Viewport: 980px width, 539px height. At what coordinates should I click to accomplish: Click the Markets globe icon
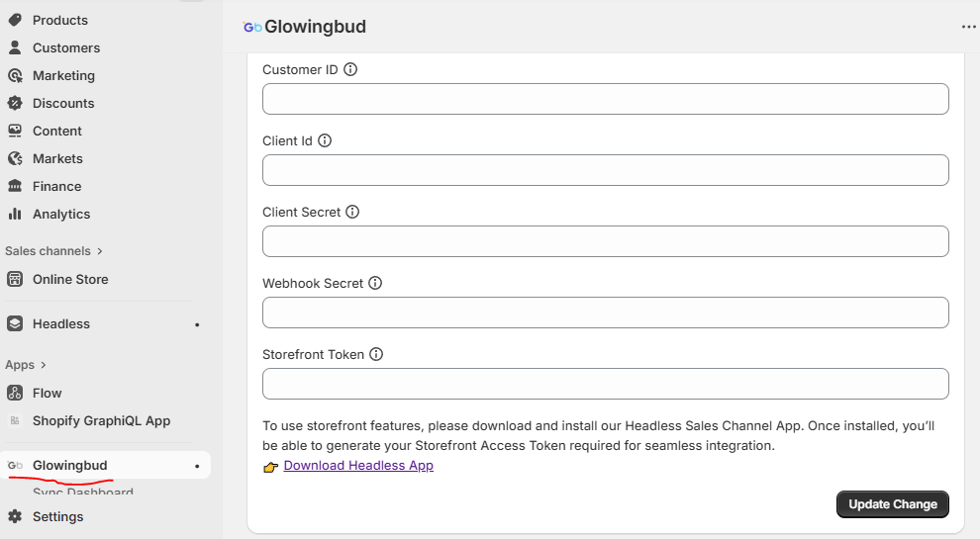[15, 158]
